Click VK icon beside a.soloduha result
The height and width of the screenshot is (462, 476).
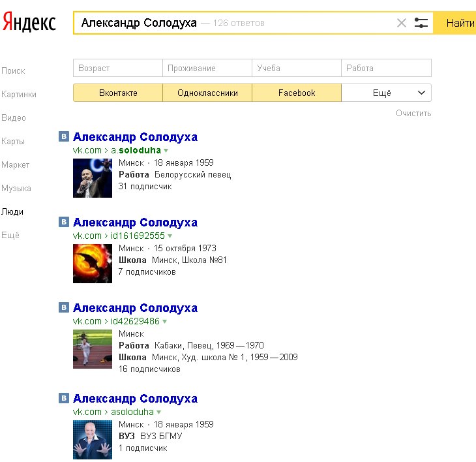(64, 136)
